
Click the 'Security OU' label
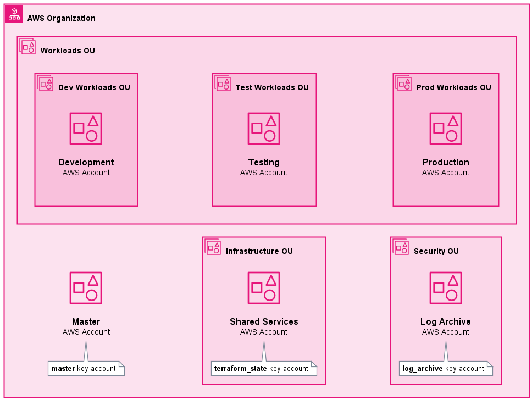pyautogui.click(x=436, y=251)
